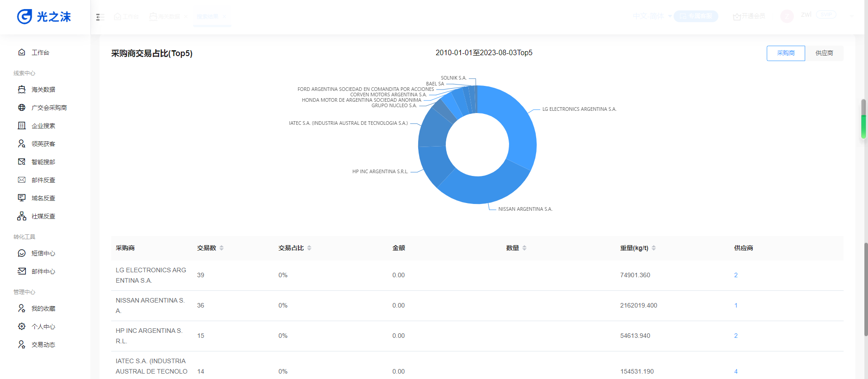868x379 pixels.
Task: Open 海关数据 in the sidebar
Action: coord(43,90)
